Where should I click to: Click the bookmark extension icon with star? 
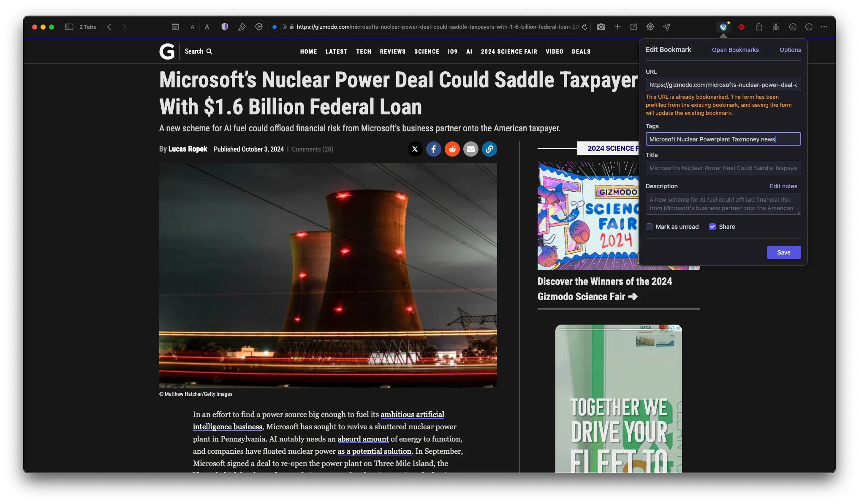724,27
